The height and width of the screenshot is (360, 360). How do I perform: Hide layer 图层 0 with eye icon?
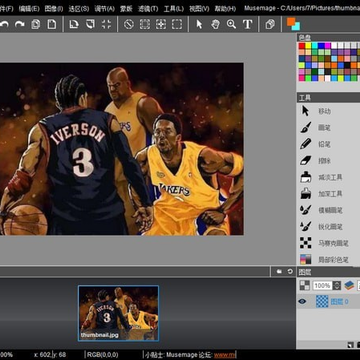302,301
